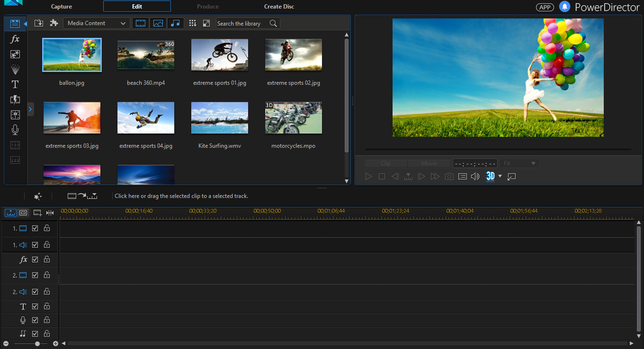
Task: Click the plug-ins puzzle piece icon
Action: point(54,23)
